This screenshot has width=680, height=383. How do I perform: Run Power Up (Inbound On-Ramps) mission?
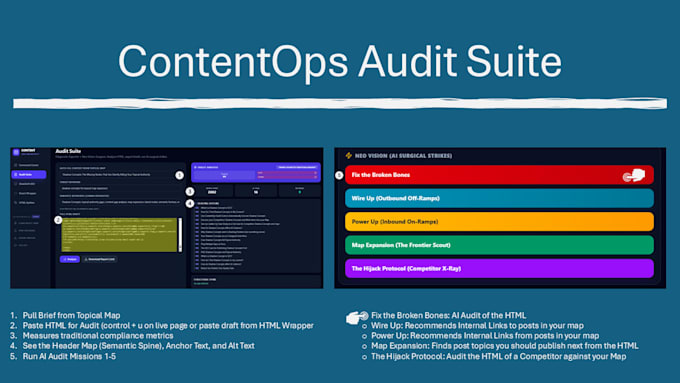click(x=499, y=222)
